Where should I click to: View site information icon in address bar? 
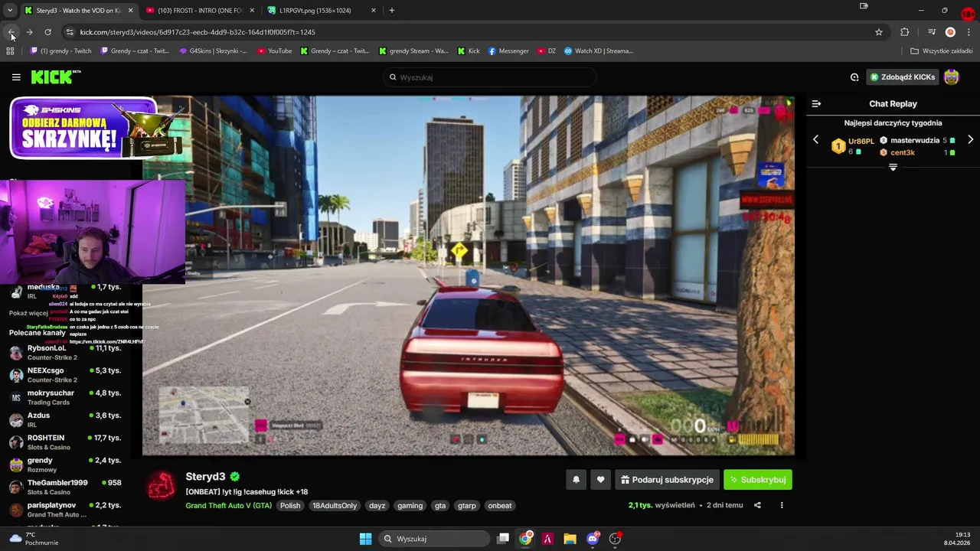(70, 32)
